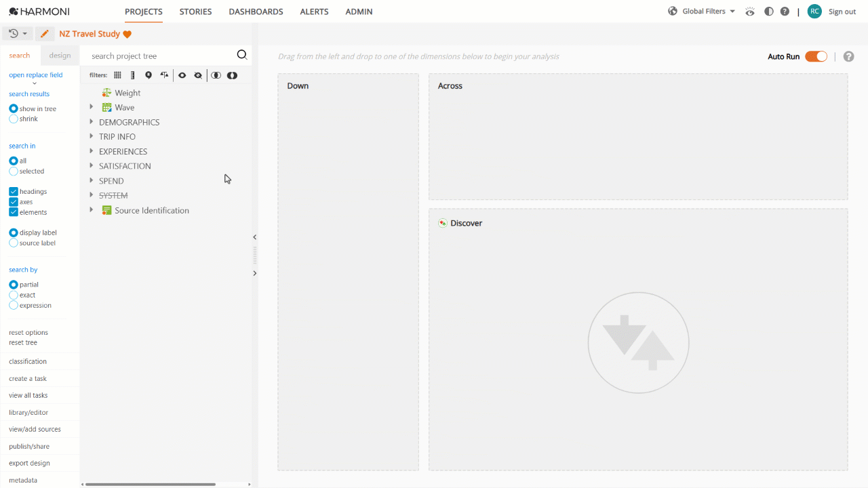Viewport: 868px width, 488px height.
Task: Expand the SPEND node
Action: pos(92,180)
